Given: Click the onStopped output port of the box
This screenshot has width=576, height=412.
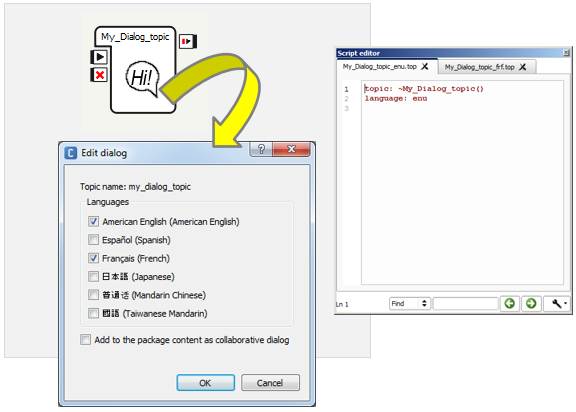Looking at the screenshot, I should pyautogui.click(x=188, y=41).
